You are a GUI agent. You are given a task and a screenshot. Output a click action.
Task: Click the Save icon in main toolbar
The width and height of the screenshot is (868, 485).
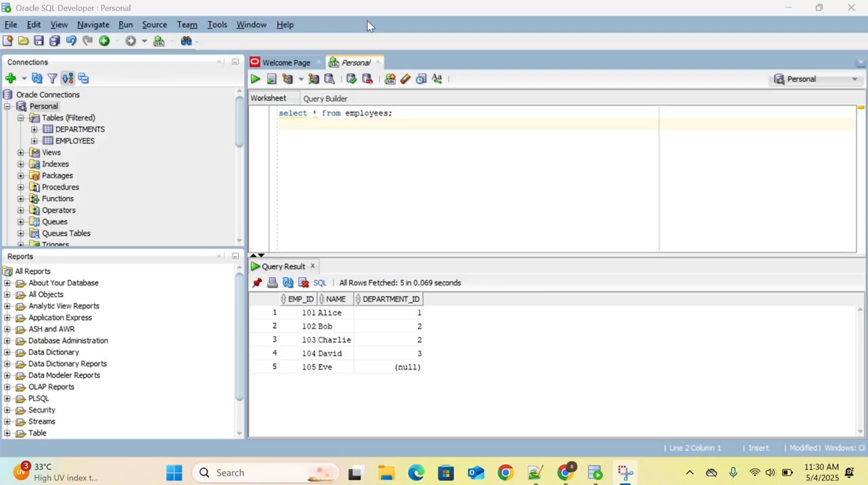click(39, 41)
